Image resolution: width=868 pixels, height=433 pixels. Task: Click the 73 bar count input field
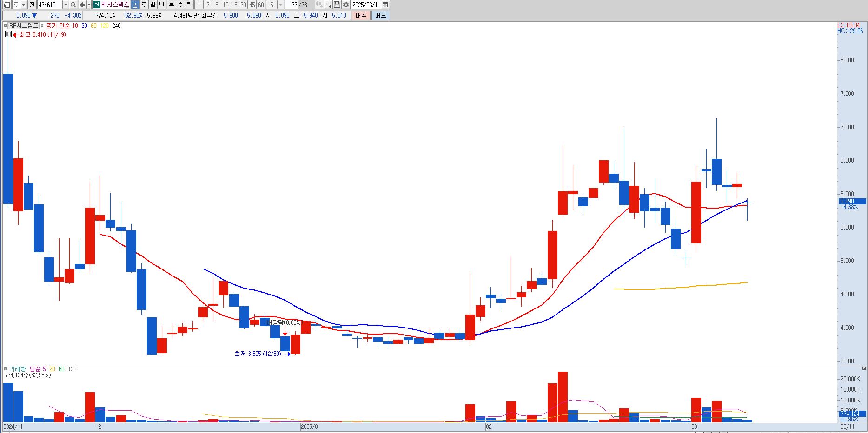pyautogui.click(x=292, y=5)
